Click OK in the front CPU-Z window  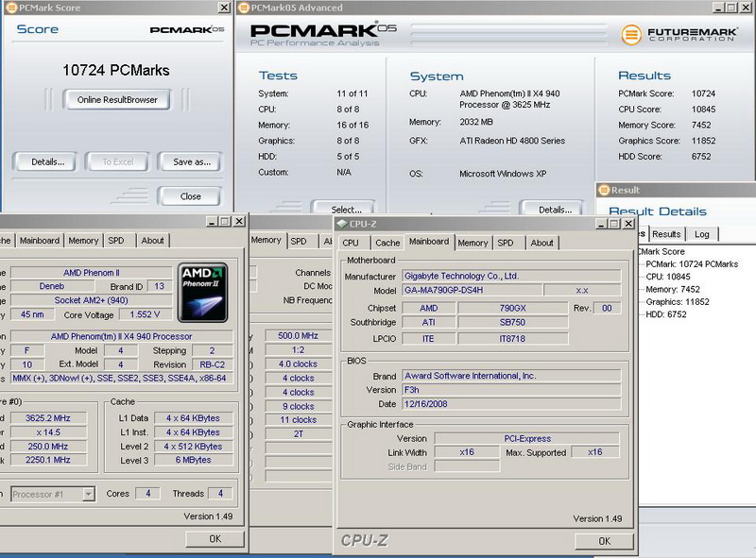pyautogui.click(x=604, y=541)
